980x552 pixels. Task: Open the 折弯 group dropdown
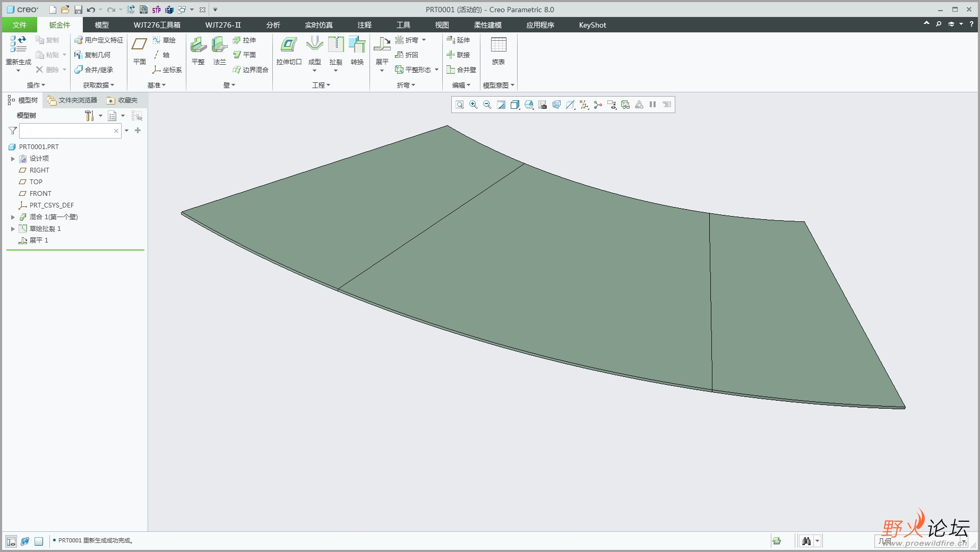click(406, 85)
